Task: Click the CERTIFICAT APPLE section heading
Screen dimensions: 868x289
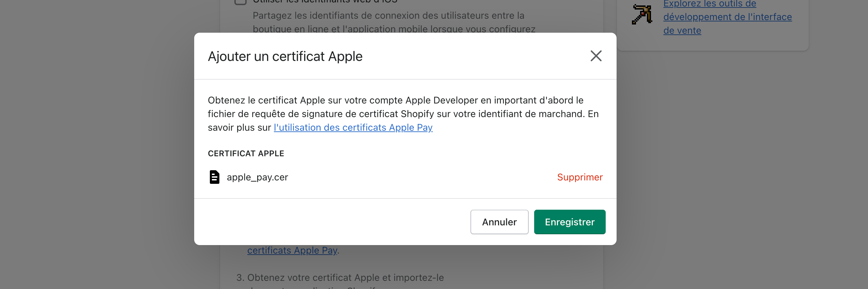Action: (246, 154)
